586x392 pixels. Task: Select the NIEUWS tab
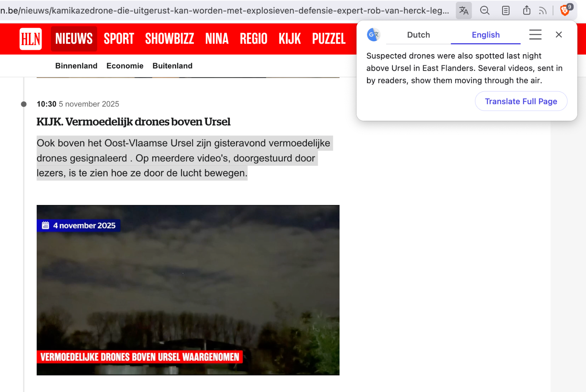coord(74,38)
